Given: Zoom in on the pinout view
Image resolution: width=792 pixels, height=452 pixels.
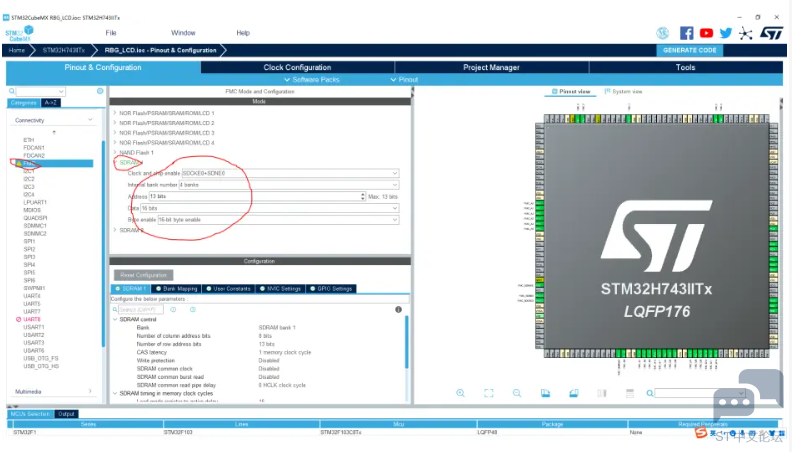Looking at the screenshot, I should 461,393.
